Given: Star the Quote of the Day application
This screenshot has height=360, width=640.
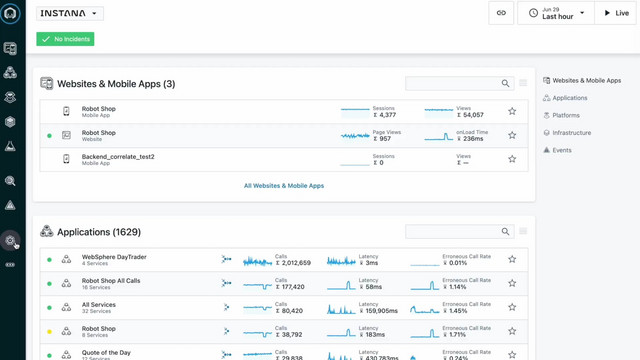Looking at the screenshot, I should tap(512, 355).
